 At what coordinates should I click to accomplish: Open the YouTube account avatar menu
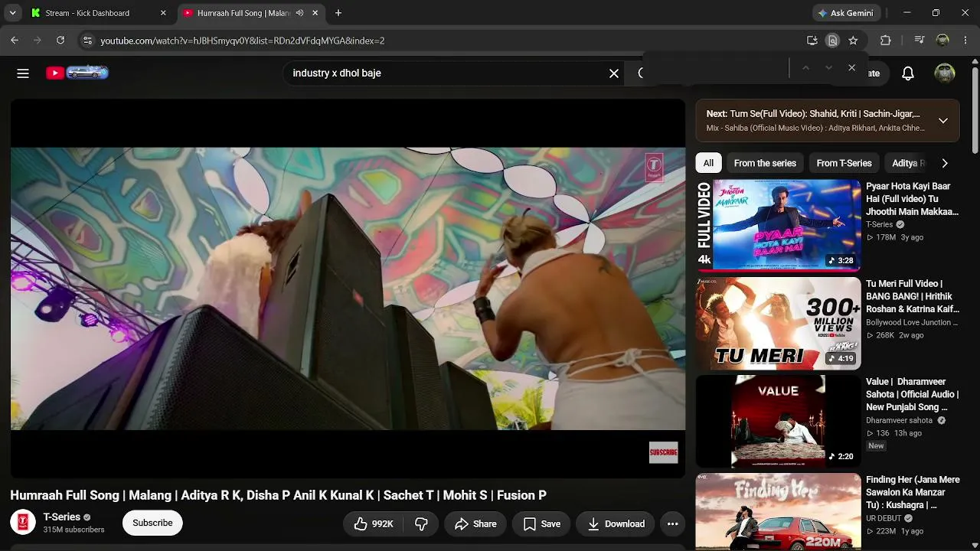[x=945, y=73]
